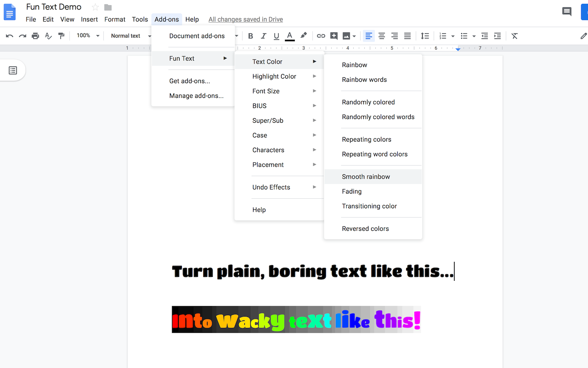Viewport: 588px width, 368px height.
Task: Click the add comment toolbar icon
Action: [x=334, y=36]
